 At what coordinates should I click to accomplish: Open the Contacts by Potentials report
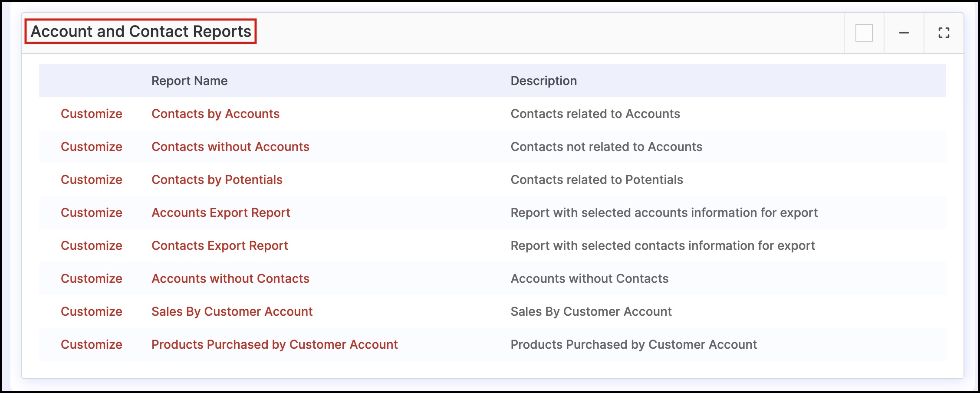(217, 180)
